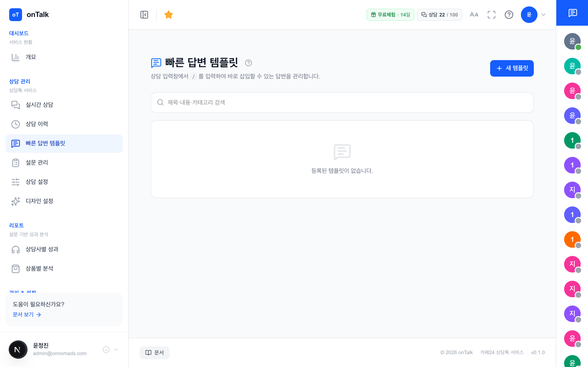Select 설문 관리 sidebar item
This screenshot has width=588, height=367.
(x=64, y=163)
